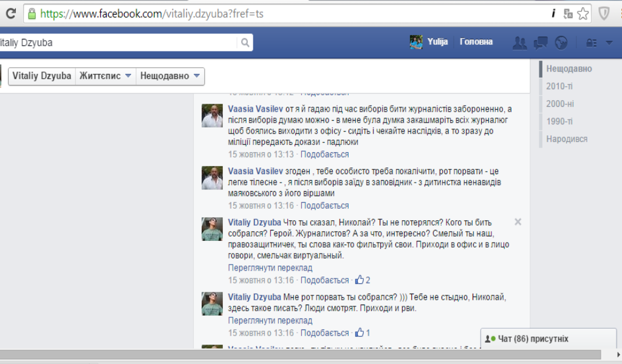This screenshot has height=364, width=622.
Task: Open the globe notifications icon
Action: [x=561, y=42]
